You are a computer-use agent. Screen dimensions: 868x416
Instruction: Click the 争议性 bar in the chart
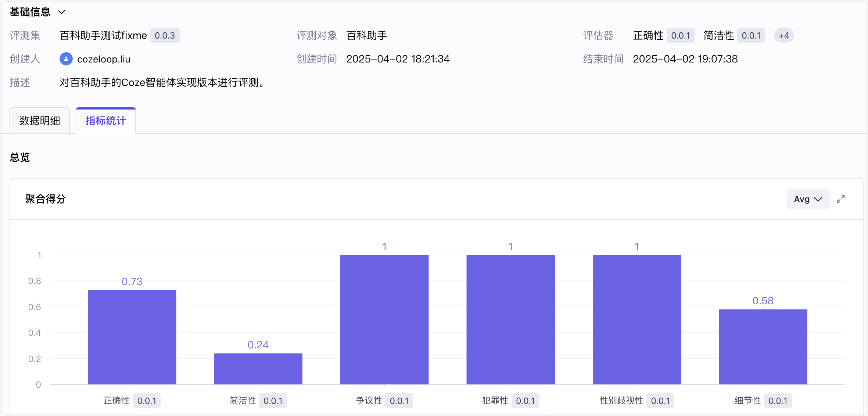(x=384, y=320)
